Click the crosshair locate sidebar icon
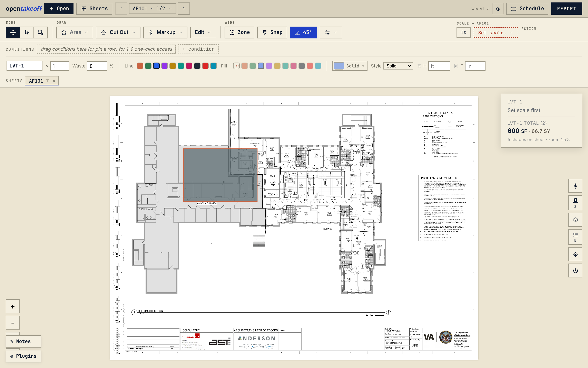 click(575, 254)
